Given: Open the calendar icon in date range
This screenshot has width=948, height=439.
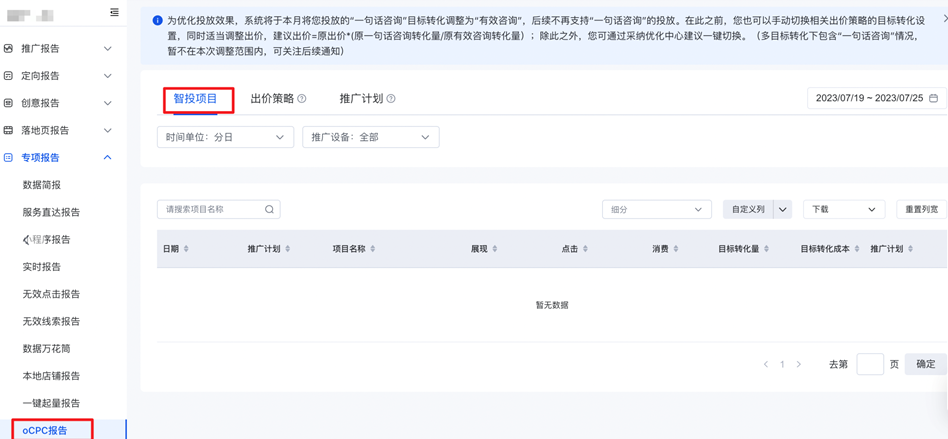Looking at the screenshot, I should [x=933, y=99].
